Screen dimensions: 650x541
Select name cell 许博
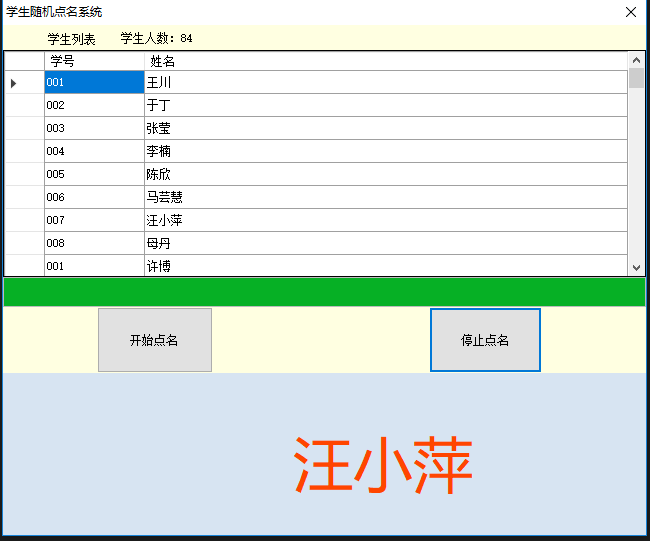tap(386, 265)
